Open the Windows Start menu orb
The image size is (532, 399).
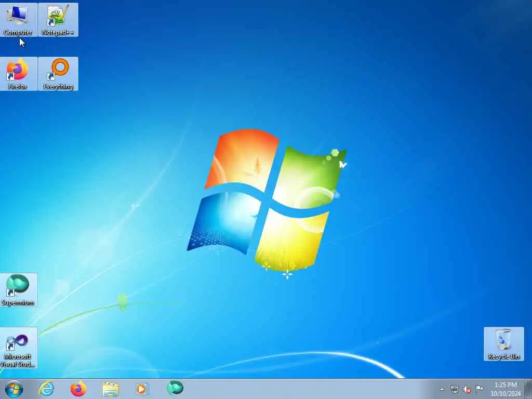(x=14, y=389)
